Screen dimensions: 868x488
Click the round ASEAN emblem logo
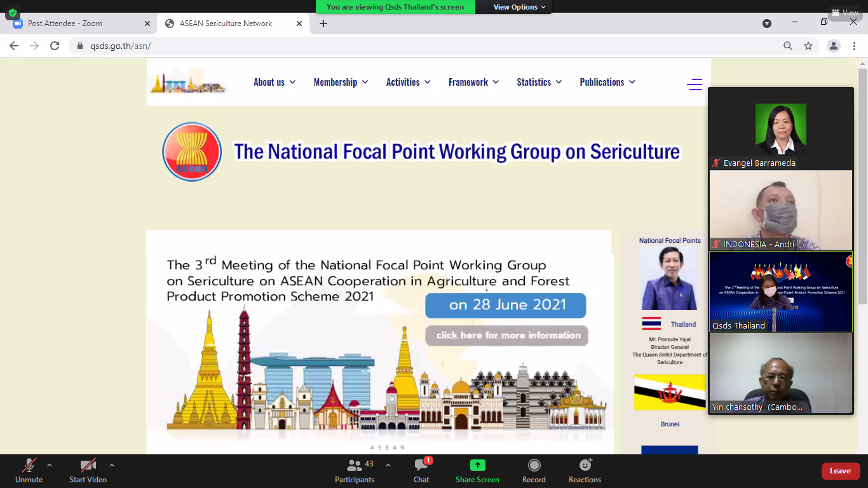(x=192, y=152)
